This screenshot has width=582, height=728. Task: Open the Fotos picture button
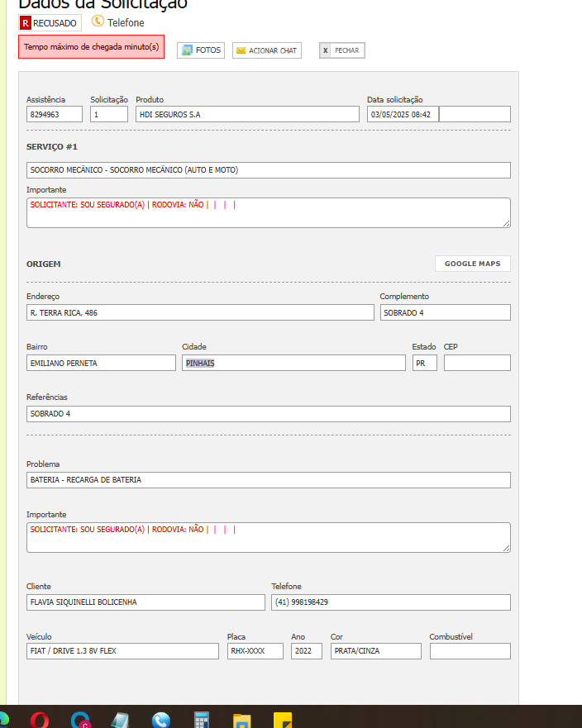201,50
